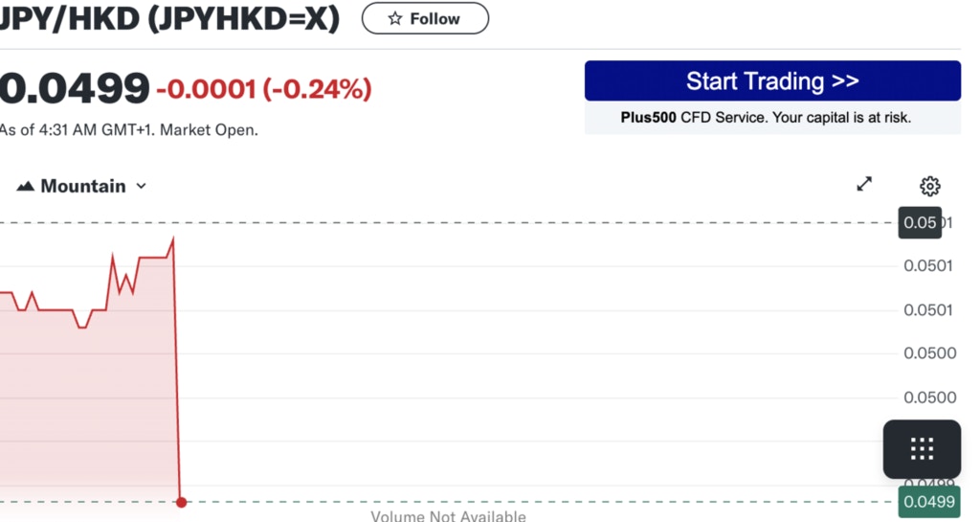Viewport: 980px width, 522px height.
Task: Click the red endpoint dot on chart
Action: coord(182,502)
